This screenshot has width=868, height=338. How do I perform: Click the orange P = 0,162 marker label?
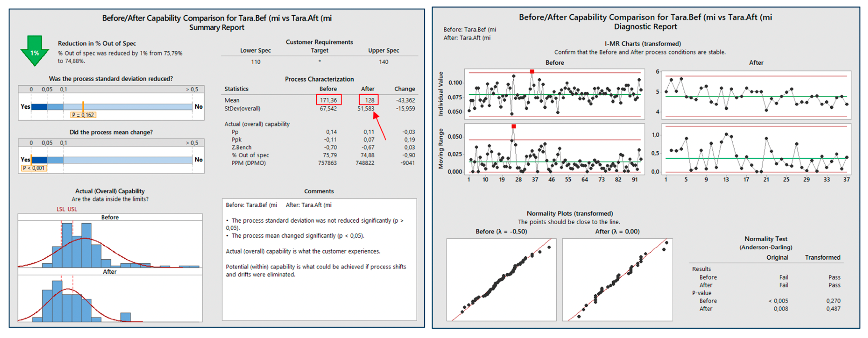pos(83,115)
